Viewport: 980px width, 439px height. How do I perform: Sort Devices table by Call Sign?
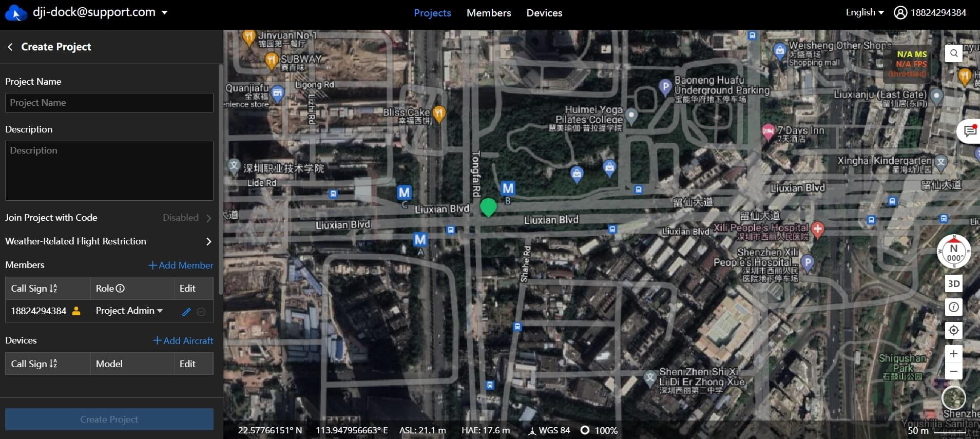click(53, 364)
